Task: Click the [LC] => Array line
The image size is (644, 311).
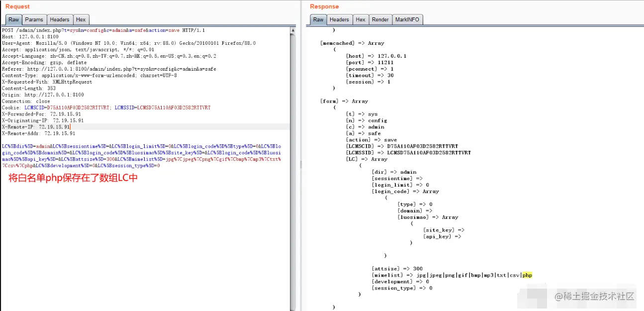Action: 367,159
